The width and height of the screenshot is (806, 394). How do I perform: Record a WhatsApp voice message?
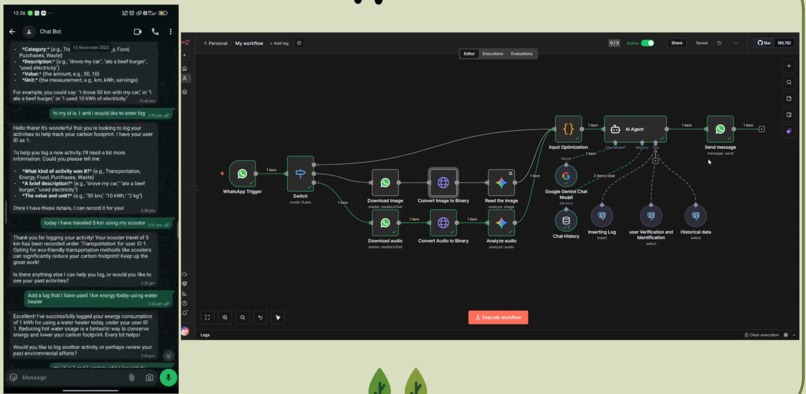(x=168, y=378)
